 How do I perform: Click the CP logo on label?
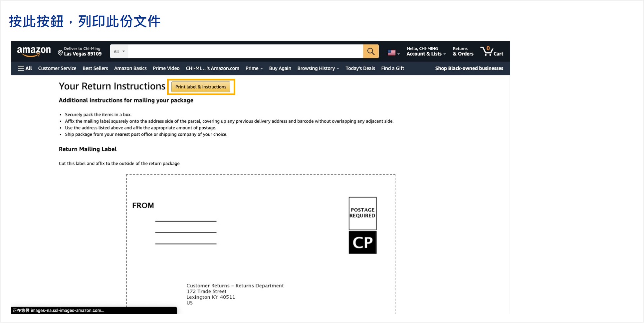pyautogui.click(x=362, y=242)
